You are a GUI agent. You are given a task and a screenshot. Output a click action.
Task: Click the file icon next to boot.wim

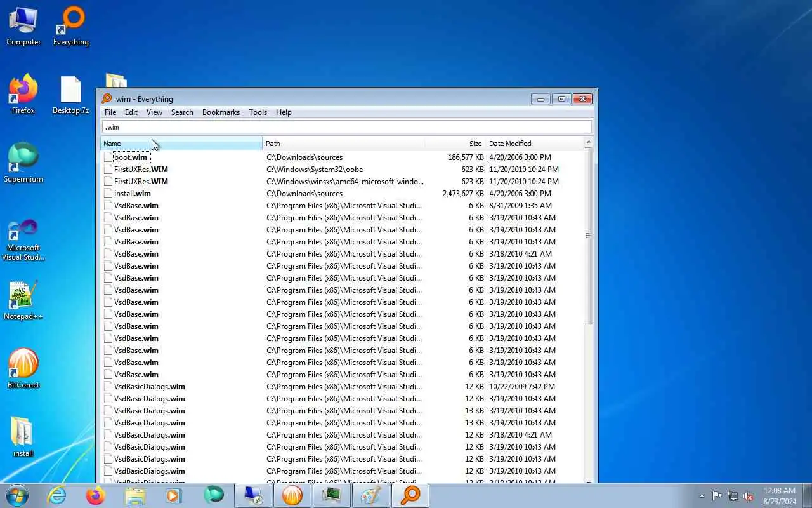pyautogui.click(x=108, y=157)
